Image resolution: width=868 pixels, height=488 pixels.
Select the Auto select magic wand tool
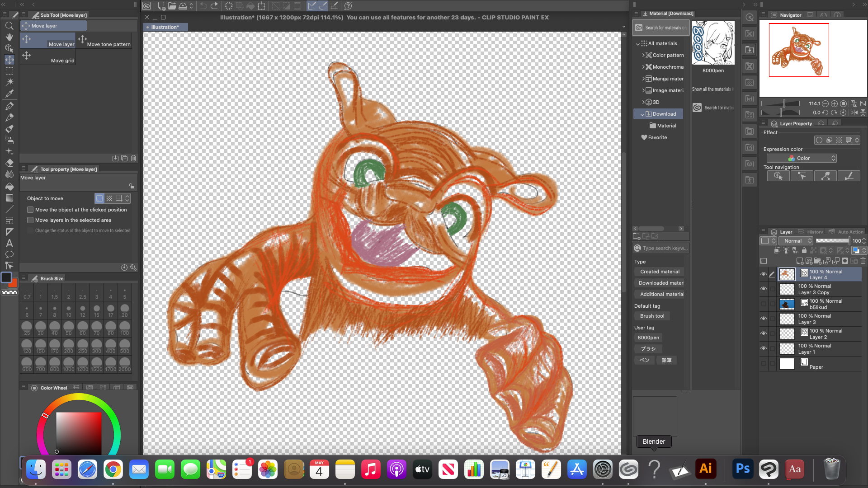click(x=9, y=82)
